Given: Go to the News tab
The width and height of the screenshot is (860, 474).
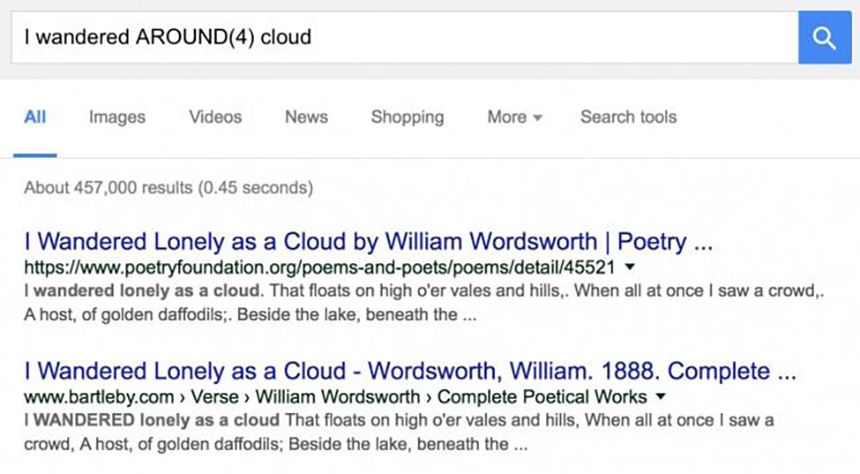Looking at the screenshot, I should click(x=306, y=117).
